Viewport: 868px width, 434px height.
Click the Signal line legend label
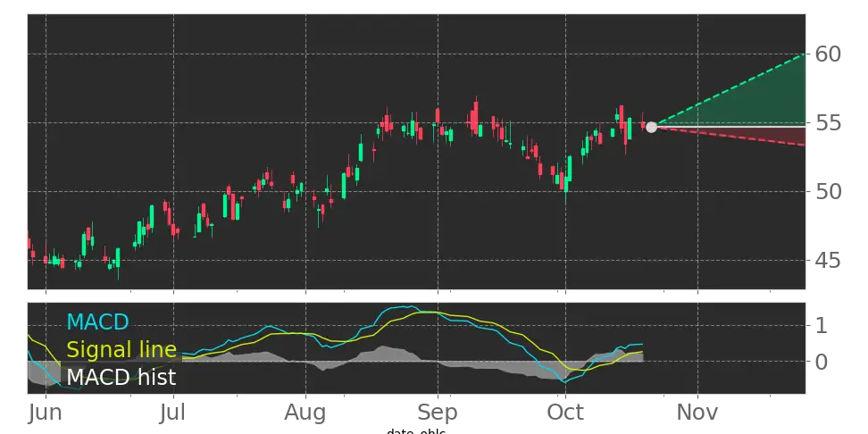[121, 350]
